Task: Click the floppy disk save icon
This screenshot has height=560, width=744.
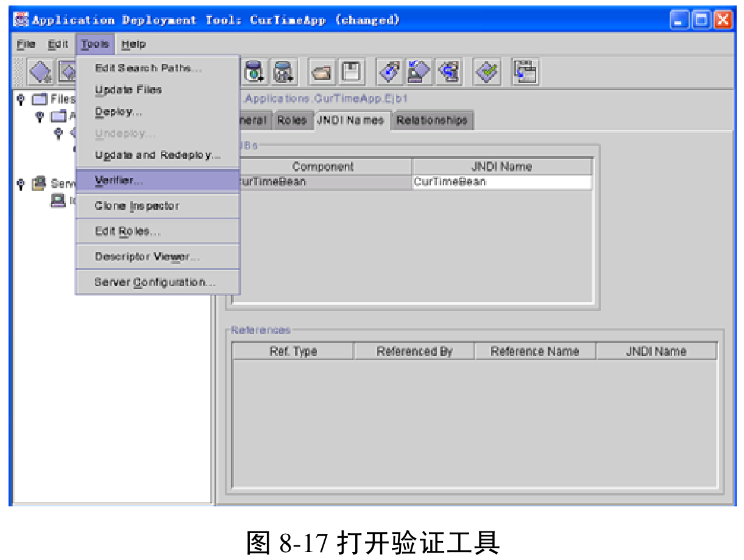Action: pos(350,73)
